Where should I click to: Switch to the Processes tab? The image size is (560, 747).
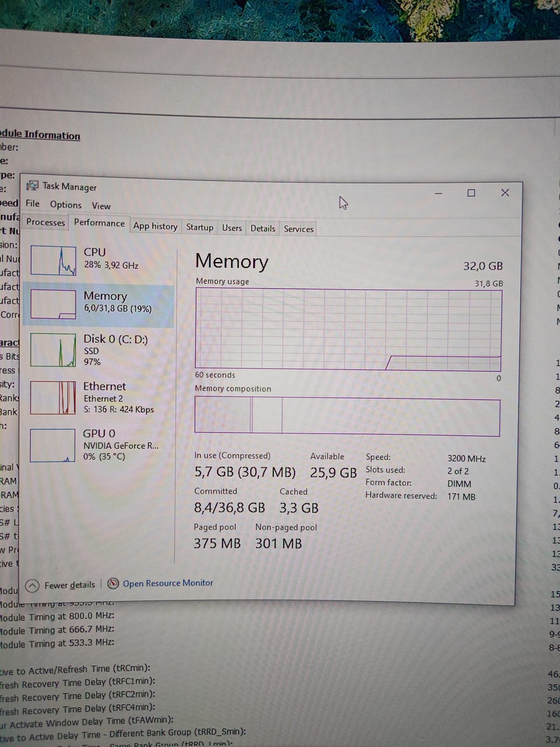point(45,222)
